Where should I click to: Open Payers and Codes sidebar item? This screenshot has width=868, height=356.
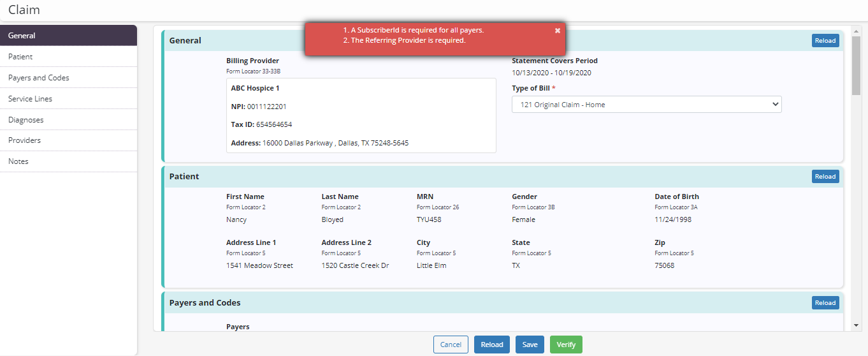[68, 78]
